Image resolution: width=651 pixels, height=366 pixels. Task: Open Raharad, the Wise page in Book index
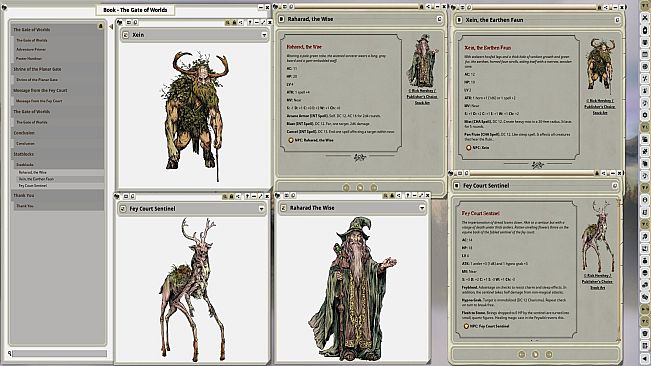click(32, 172)
